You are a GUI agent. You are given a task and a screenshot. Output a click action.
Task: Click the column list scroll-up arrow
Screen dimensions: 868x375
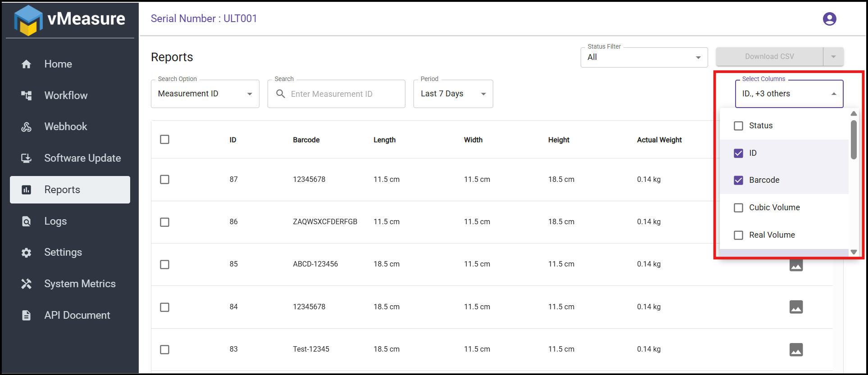pyautogui.click(x=854, y=113)
